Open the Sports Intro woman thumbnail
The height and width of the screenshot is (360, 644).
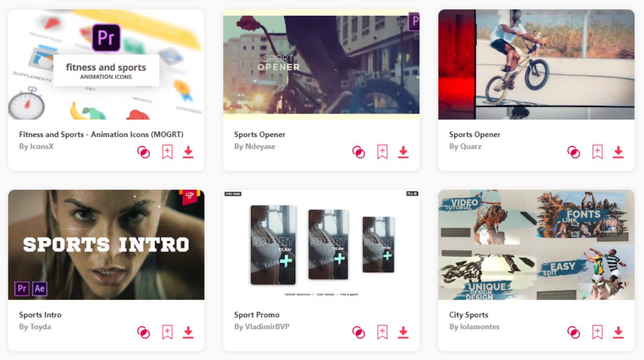pos(106,245)
